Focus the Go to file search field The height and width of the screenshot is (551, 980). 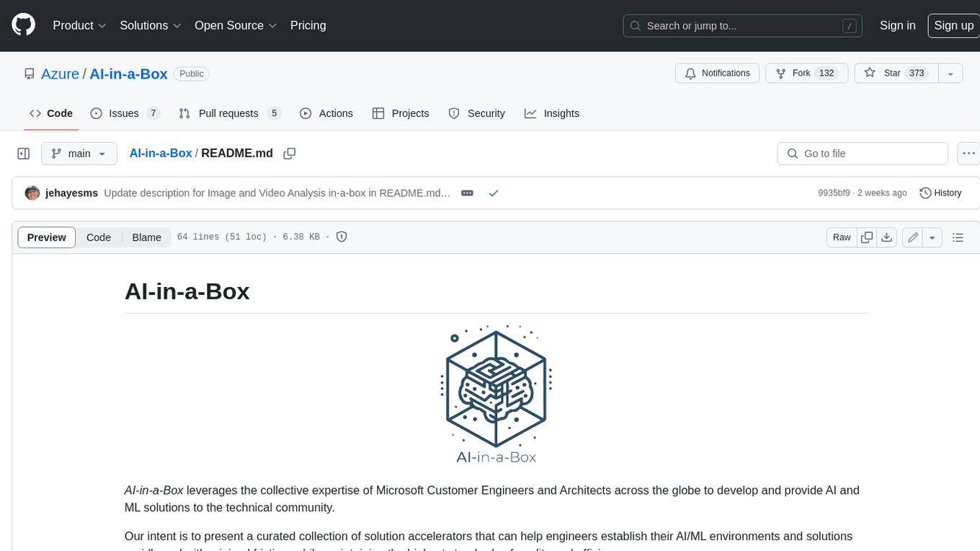863,154
